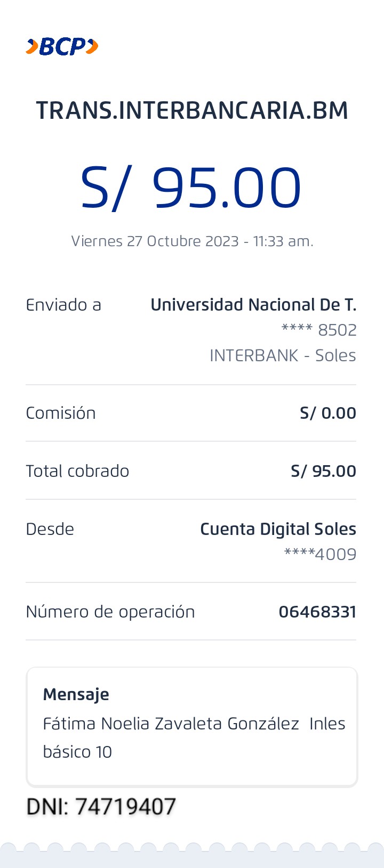Select the Total cobrado amount S/ 95.00
The width and height of the screenshot is (384, 868).
point(323,471)
